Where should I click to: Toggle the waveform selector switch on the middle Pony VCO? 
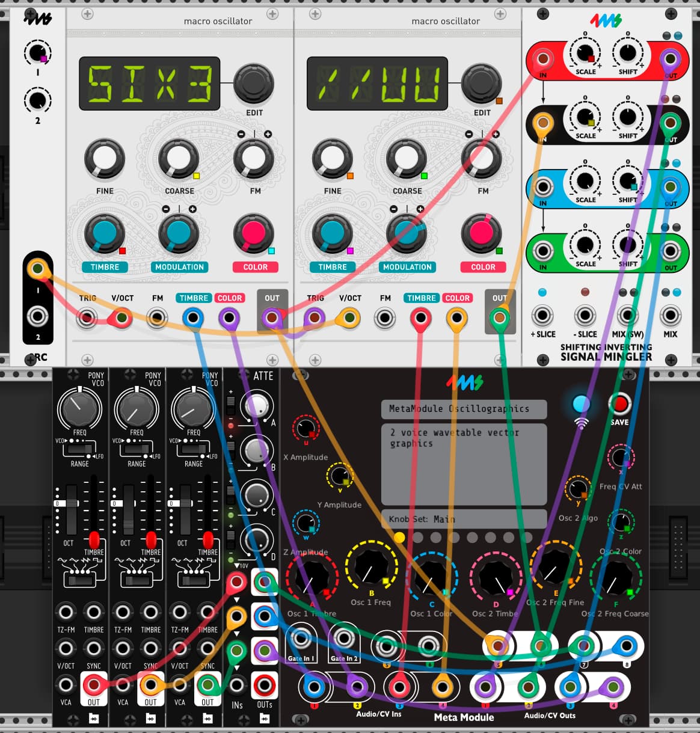[x=138, y=580]
